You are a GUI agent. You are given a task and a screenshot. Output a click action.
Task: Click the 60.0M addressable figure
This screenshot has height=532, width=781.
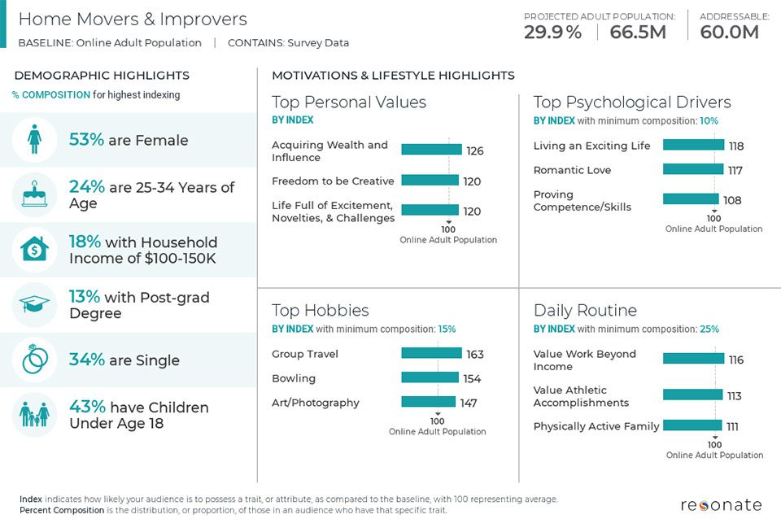point(729,33)
